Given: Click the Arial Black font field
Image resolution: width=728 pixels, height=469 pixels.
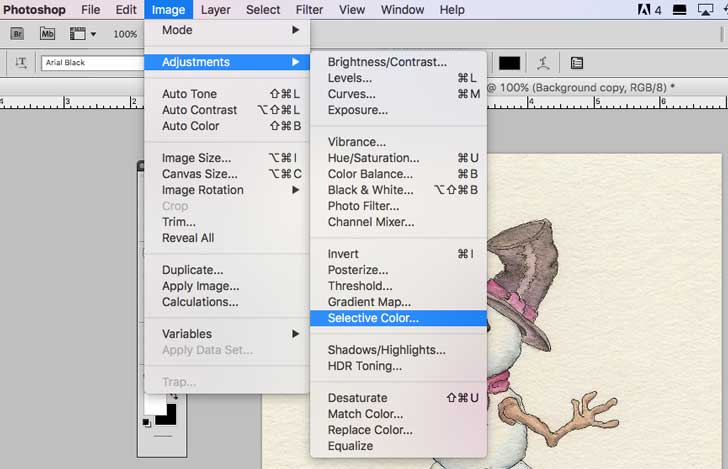Looking at the screenshot, I should pyautogui.click(x=92, y=63).
